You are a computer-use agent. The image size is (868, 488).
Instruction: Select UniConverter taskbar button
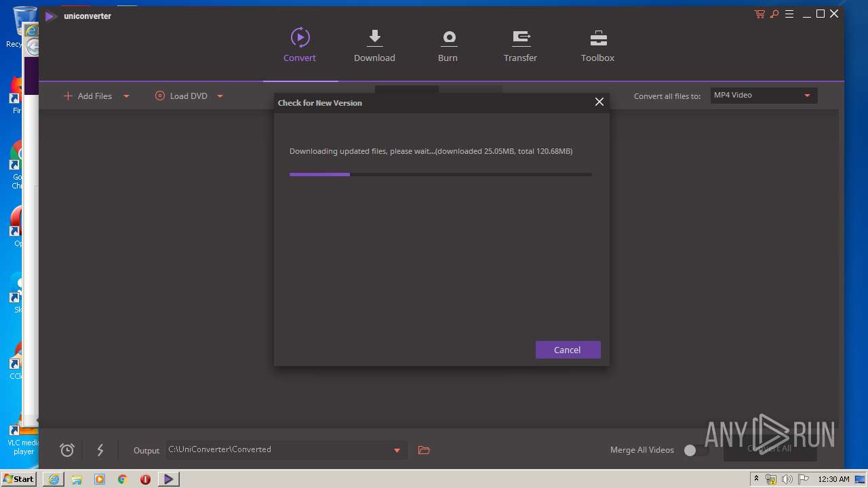(x=168, y=479)
